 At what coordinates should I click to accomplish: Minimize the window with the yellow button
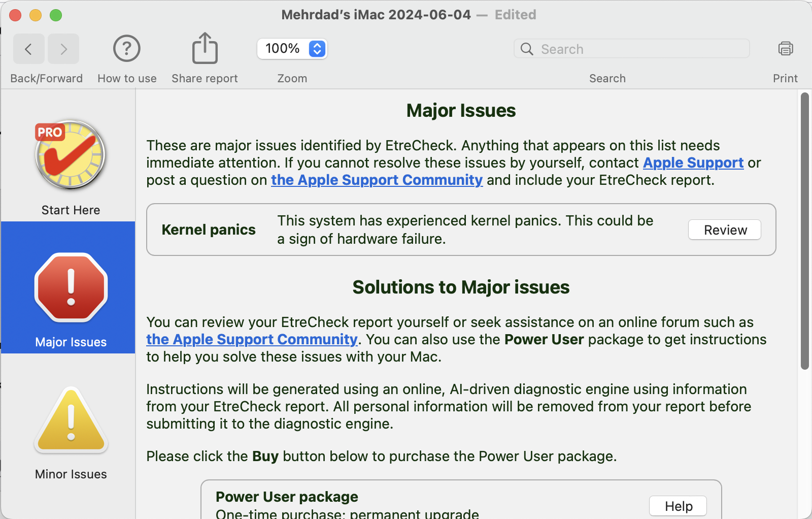[36, 15]
